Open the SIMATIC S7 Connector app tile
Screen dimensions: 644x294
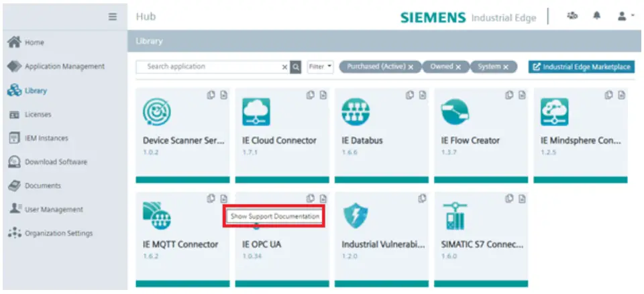tap(481, 240)
